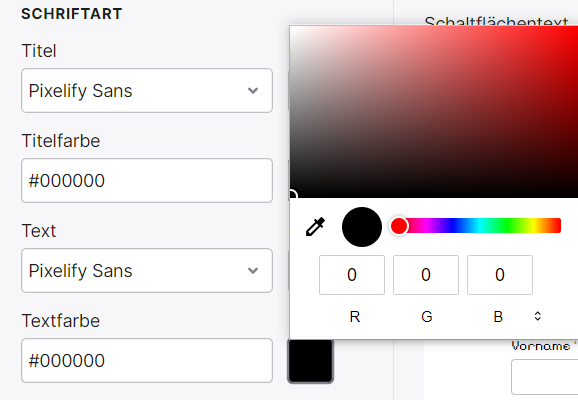Click the Titelfarbe hex input field

[x=147, y=181]
